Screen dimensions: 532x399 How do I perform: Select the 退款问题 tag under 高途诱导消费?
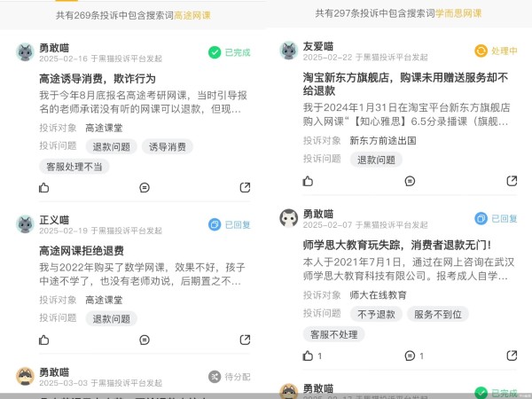112,146
